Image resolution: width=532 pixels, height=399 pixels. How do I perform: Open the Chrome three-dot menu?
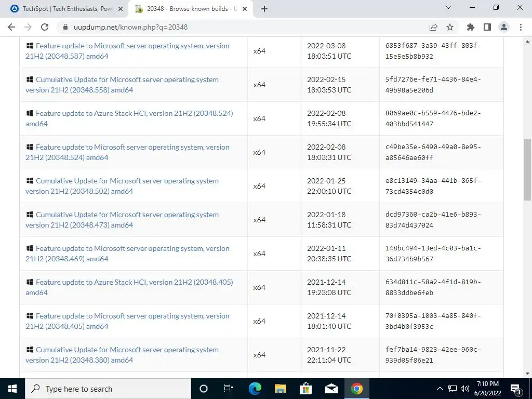[x=521, y=27]
